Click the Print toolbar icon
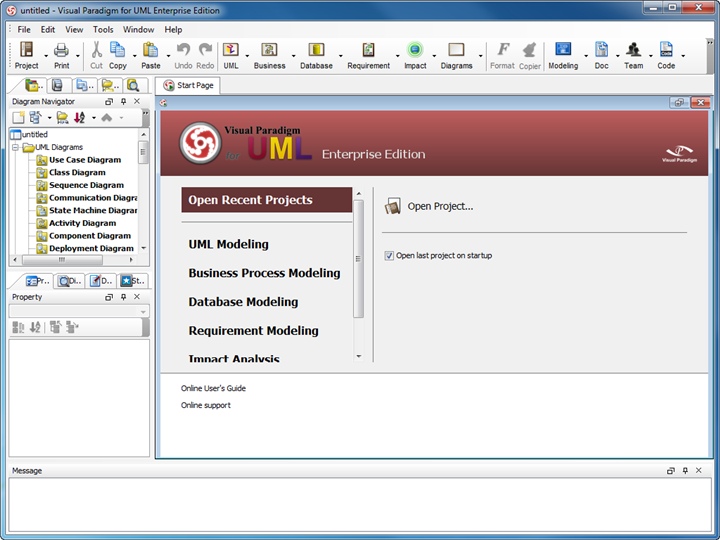This screenshot has width=720, height=540. coord(61,50)
